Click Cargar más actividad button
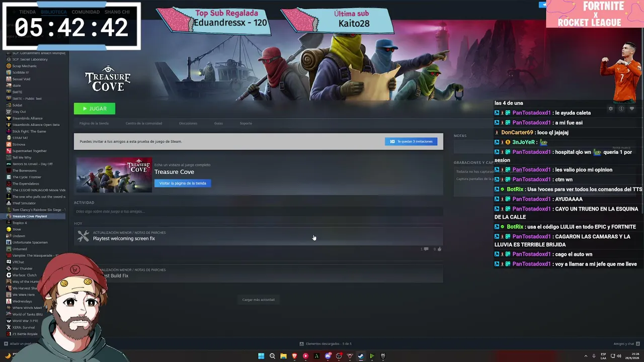The height and width of the screenshot is (362, 644). 259,300
